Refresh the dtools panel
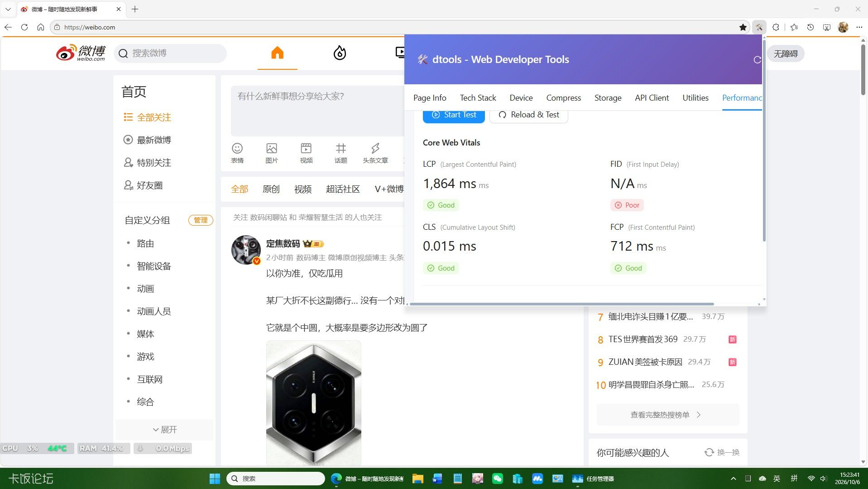 [x=757, y=59]
